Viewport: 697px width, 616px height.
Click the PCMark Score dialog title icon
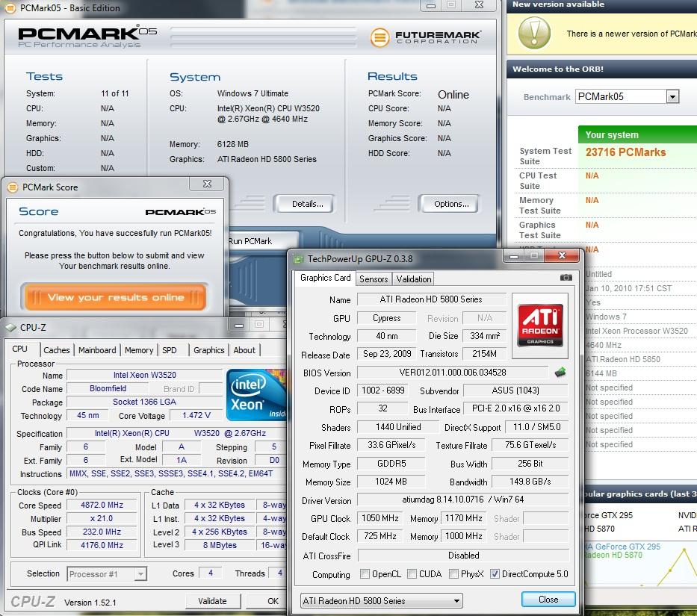coord(13,187)
